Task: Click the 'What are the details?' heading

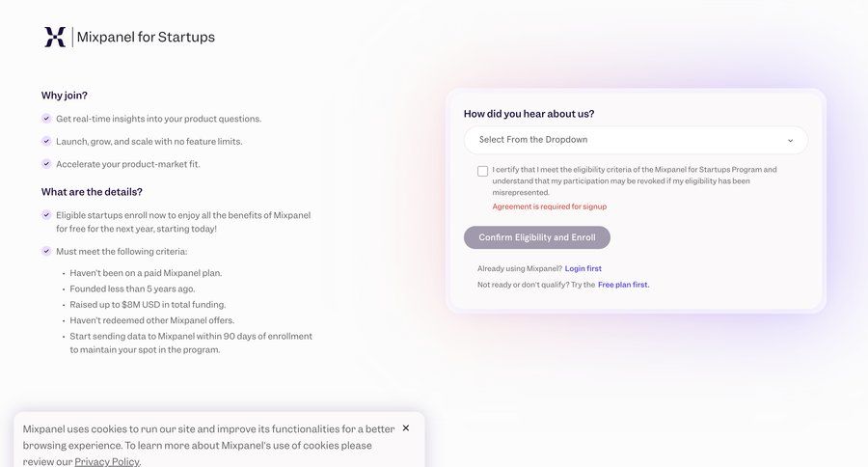Action: [x=92, y=192]
